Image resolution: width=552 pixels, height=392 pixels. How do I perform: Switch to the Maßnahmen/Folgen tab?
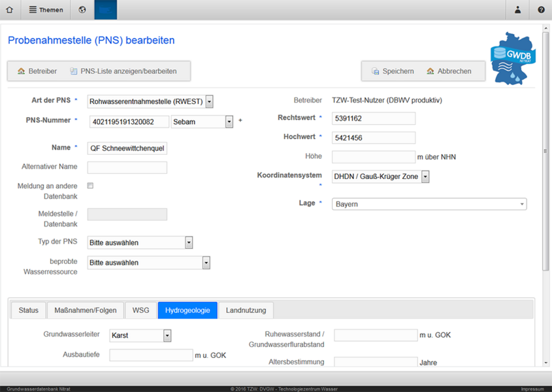coord(86,310)
